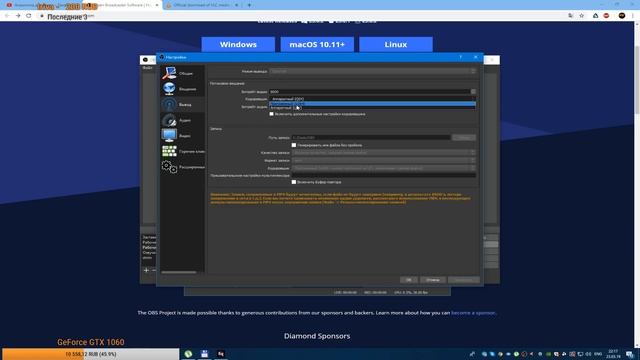Follow the 'become a sponsor' link

click(473, 313)
